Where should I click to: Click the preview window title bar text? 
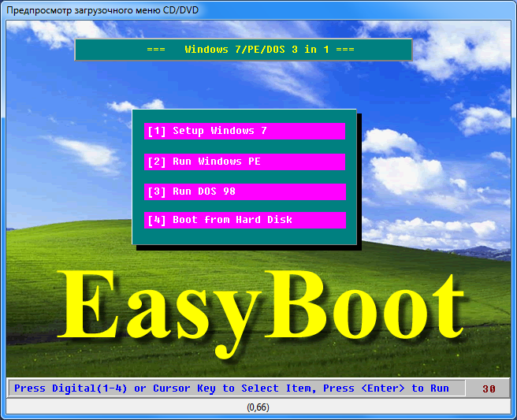pyautogui.click(x=102, y=10)
